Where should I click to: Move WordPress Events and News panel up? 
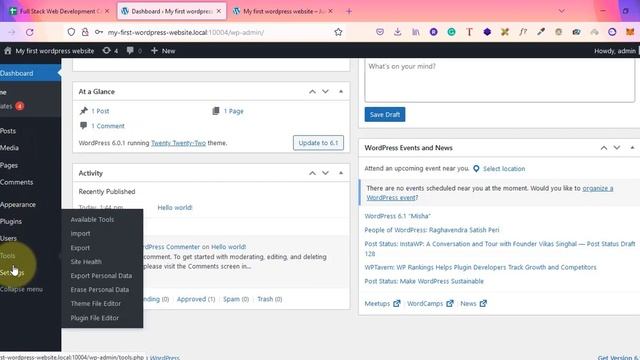click(x=604, y=148)
